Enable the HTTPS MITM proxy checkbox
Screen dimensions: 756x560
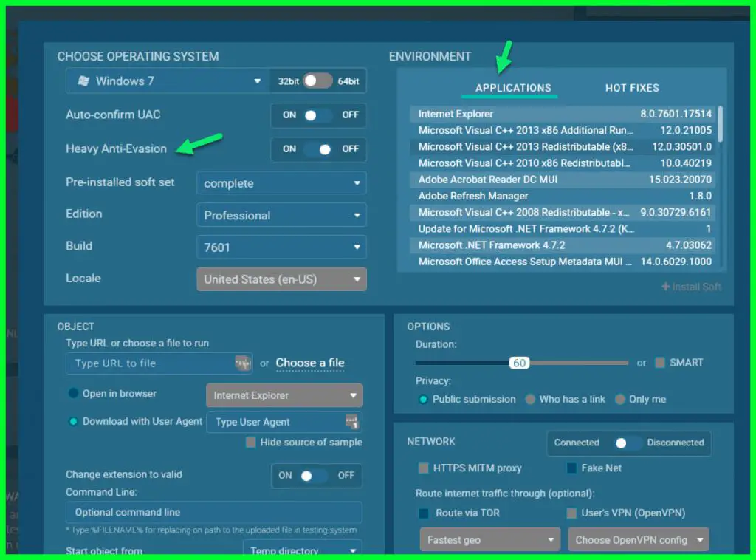pyautogui.click(x=423, y=468)
